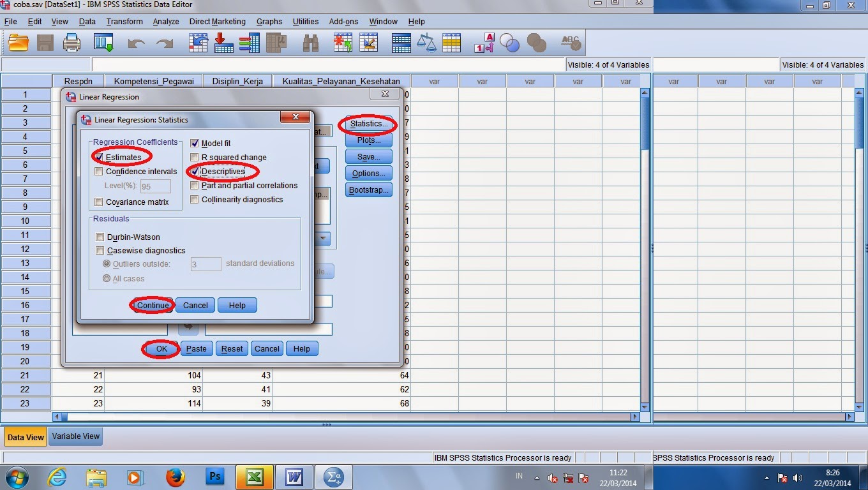This screenshot has height=490, width=868.
Task: Uncheck the Model fit checkbox
Action: [195, 144]
